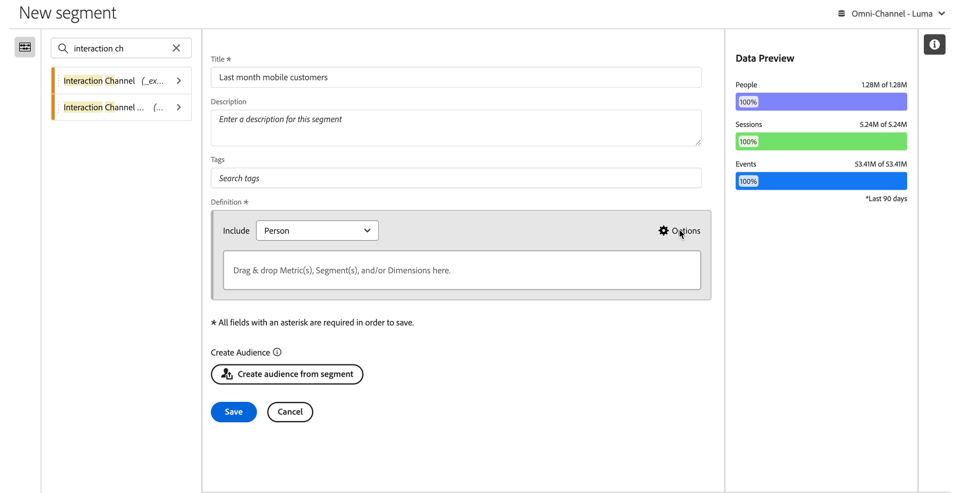Screen dimensions: 960x493
Task: Toggle the components panel rail icon
Action: pyautogui.click(x=25, y=47)
